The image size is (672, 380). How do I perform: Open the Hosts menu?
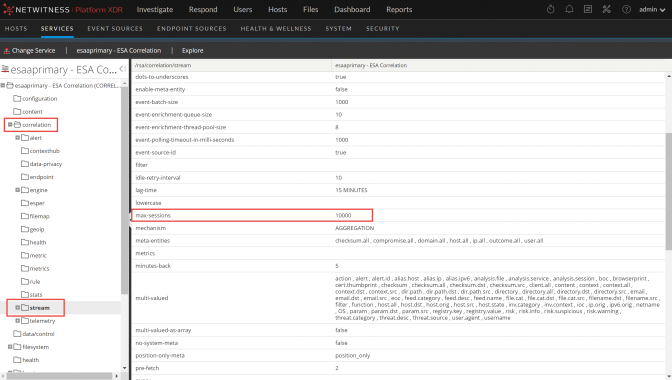(278, 9)
